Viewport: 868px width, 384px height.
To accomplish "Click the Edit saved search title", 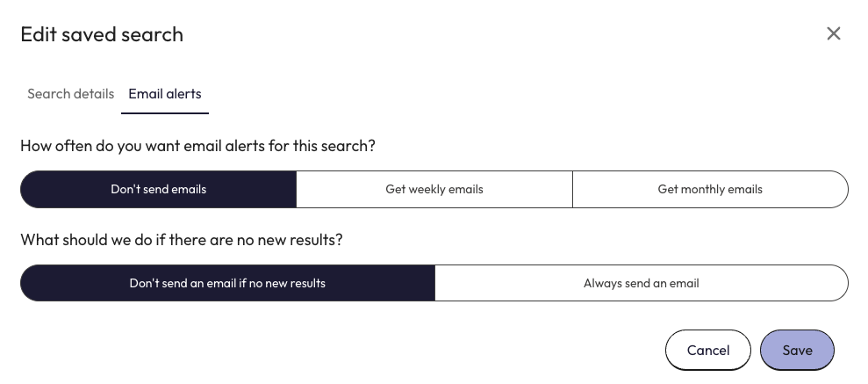I will pyautogui.click(x=102, y=34).
